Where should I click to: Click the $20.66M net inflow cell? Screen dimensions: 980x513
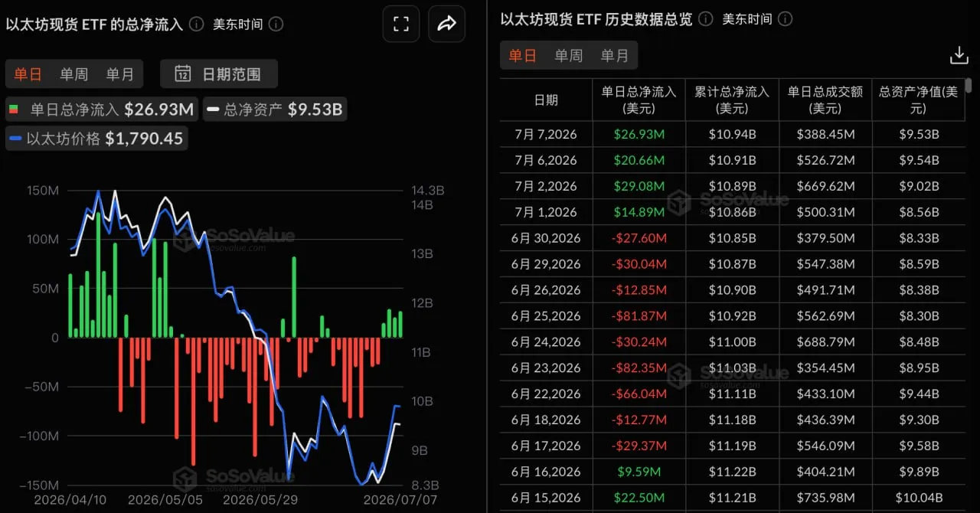coord(639,160)
